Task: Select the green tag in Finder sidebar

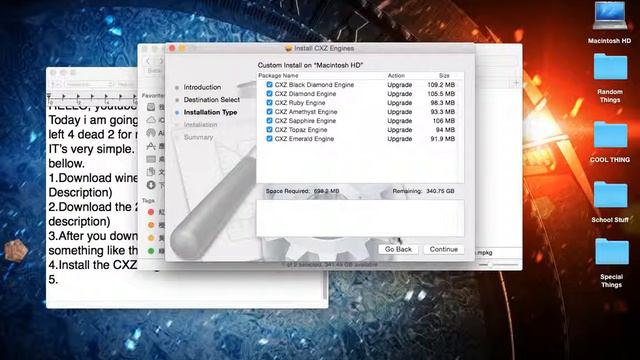Action: (151, 251)
